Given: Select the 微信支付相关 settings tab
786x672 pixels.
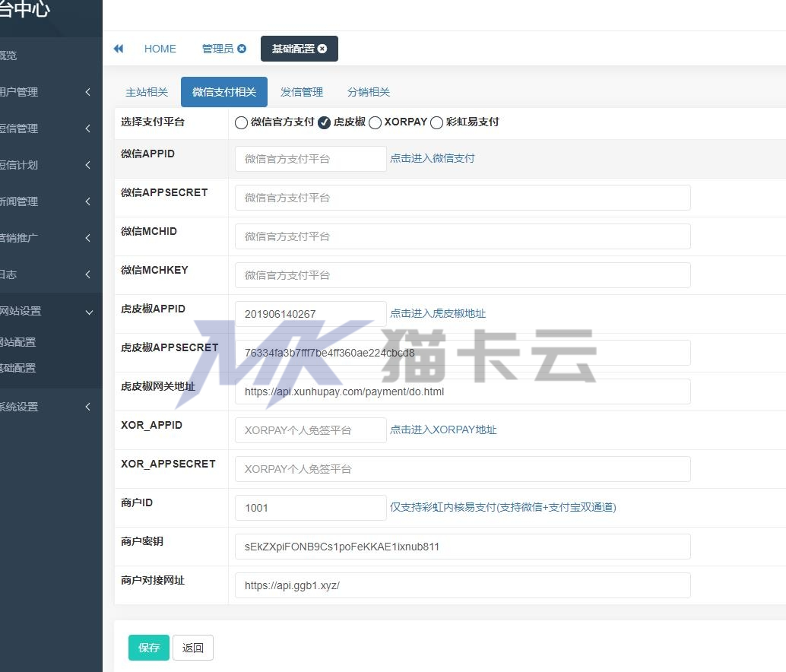Looking at the screenshot, I should 224,92.
